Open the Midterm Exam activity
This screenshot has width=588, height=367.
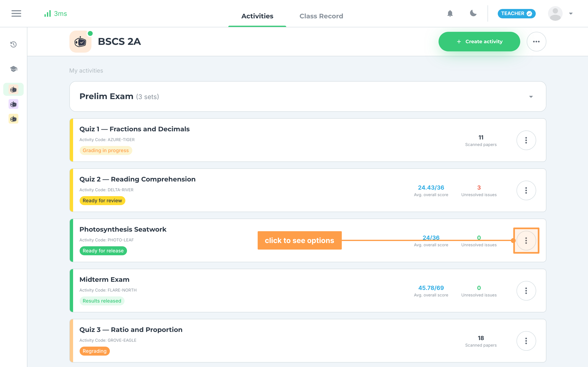click(x=105, y=279)
